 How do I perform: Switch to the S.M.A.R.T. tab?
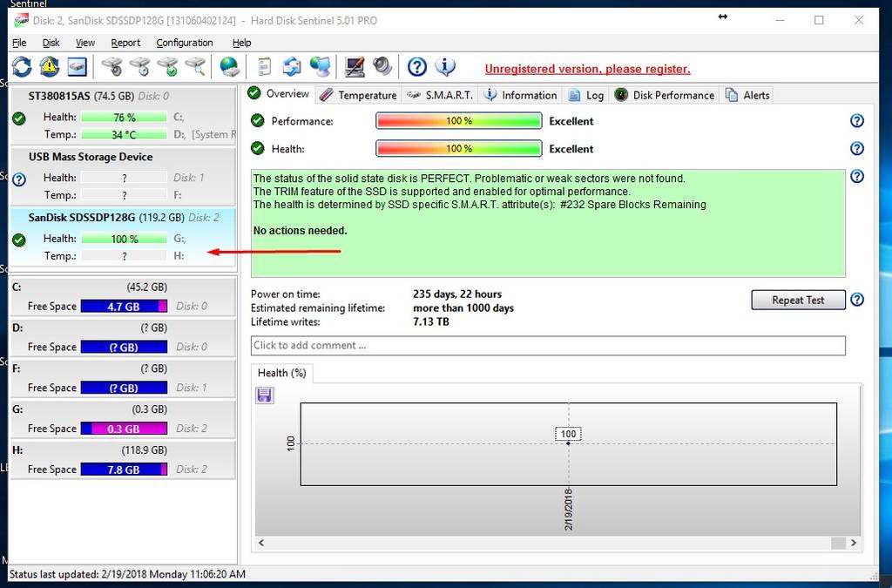point(440,95)
